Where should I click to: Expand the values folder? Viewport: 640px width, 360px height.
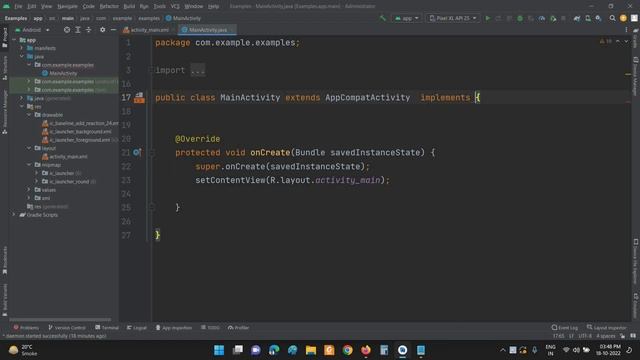pos(29,190)
